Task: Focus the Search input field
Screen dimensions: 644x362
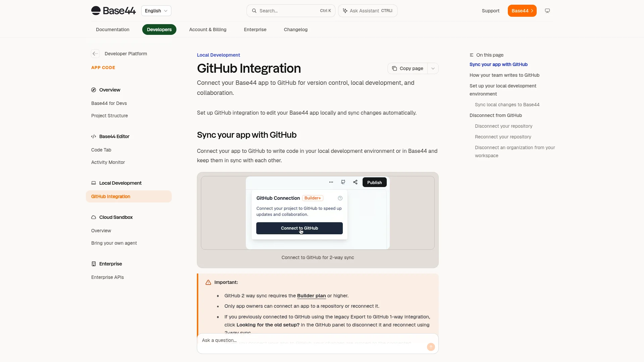Action: point(291,11)
